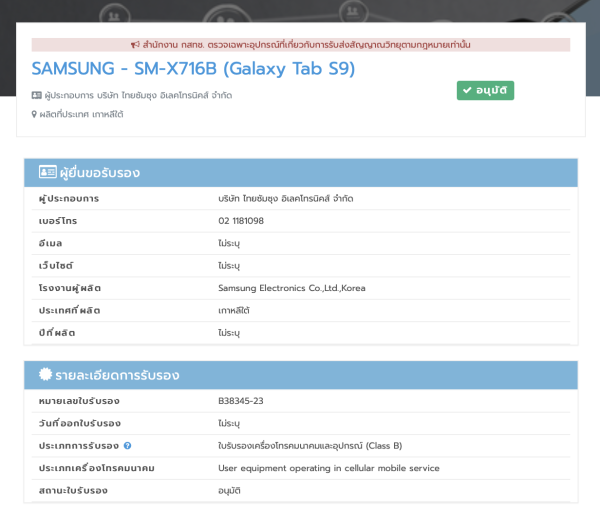Click the ไม่ระบุ value in อีเมล row
600x511 pixels.
(229, 243)
